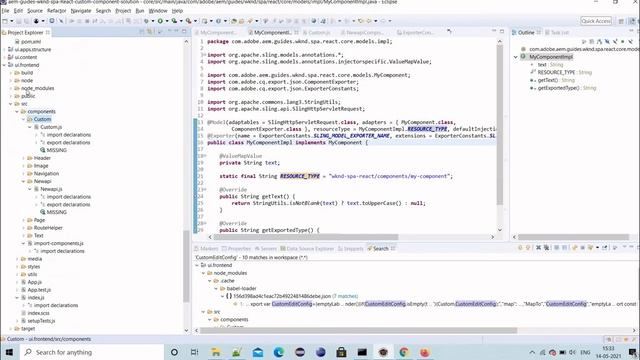This screenshot has width=640, height=360.
Task: Collapse the components folder in Project Explorer
Action: click(x=17, y=111)
